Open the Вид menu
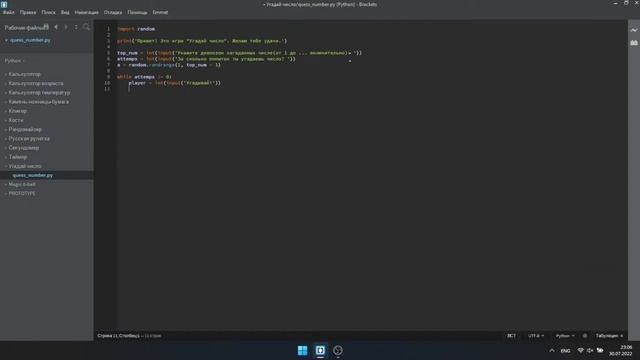640x360 pixels. 65,12
